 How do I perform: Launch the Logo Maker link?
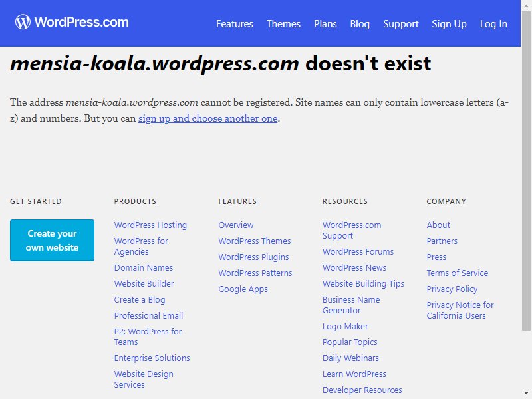[x=345, y=327]
